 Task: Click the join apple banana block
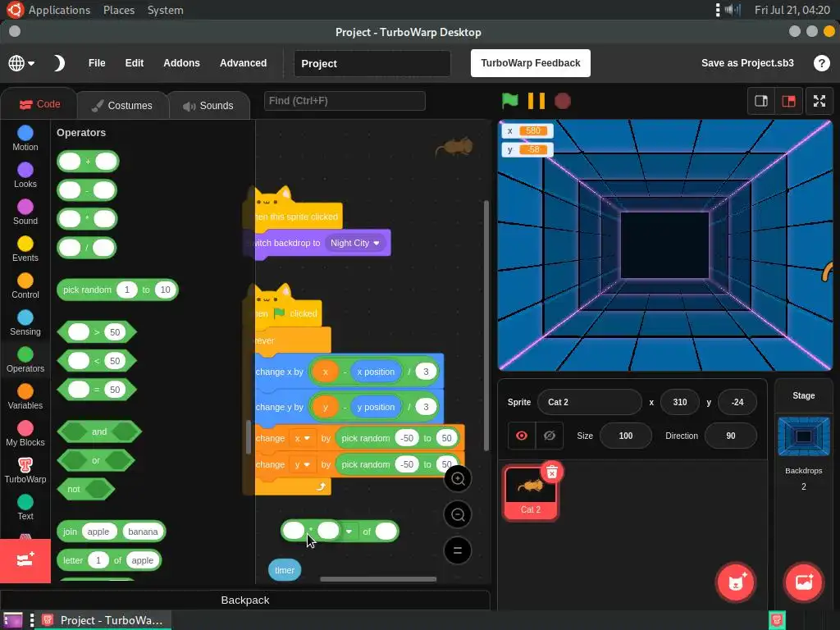[x=111, y=532]
